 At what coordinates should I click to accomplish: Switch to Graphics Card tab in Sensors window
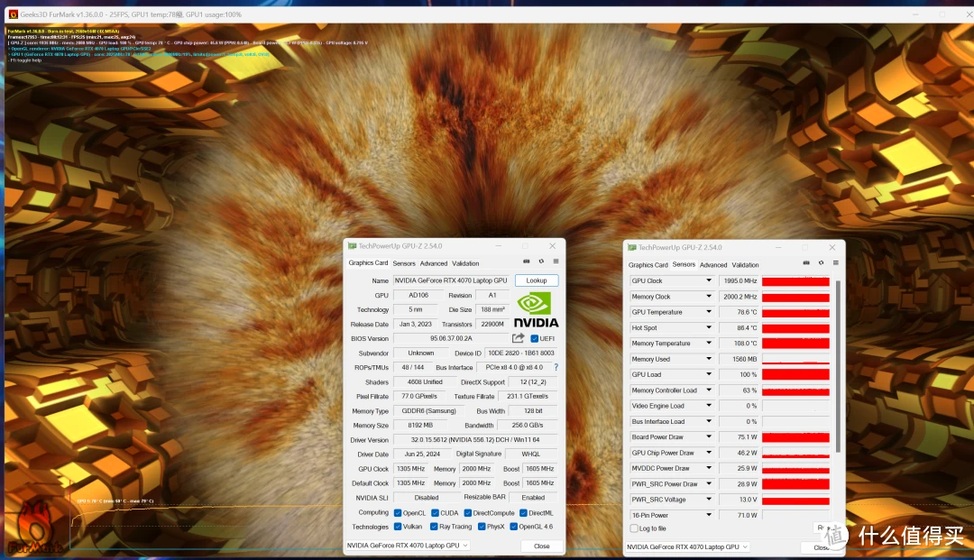(x=648, y=264)
